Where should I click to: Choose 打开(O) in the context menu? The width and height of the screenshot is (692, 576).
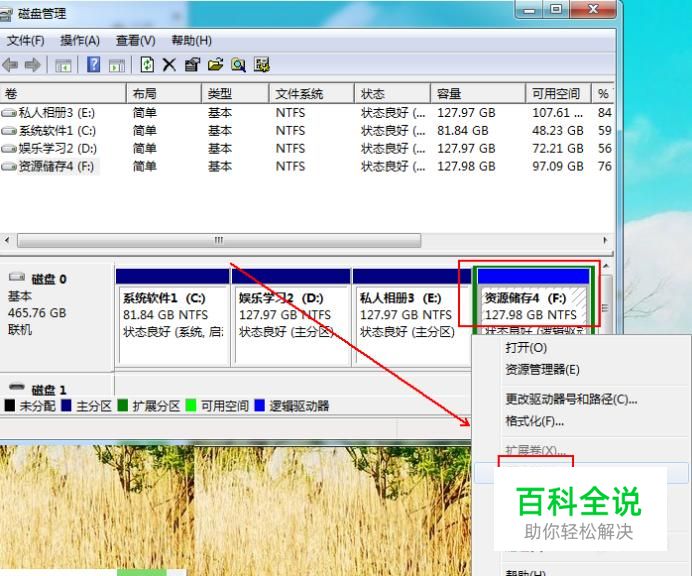click(x=526, y=348)
